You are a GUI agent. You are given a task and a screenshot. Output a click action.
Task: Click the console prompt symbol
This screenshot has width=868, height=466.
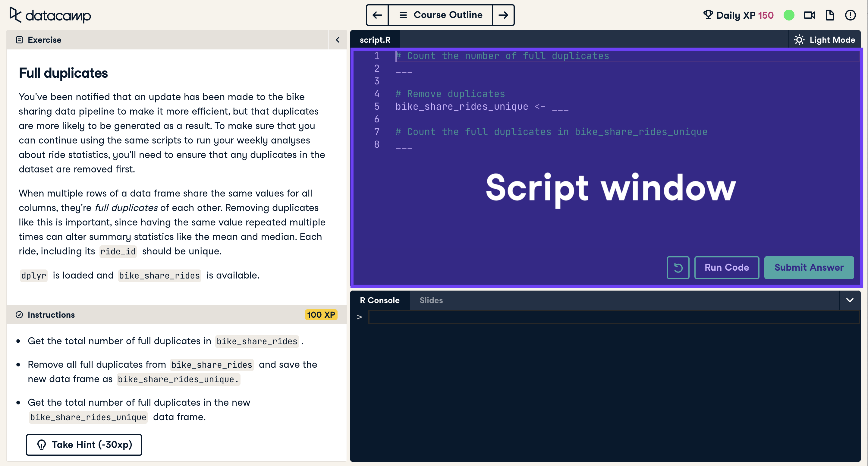coord(359,317)
